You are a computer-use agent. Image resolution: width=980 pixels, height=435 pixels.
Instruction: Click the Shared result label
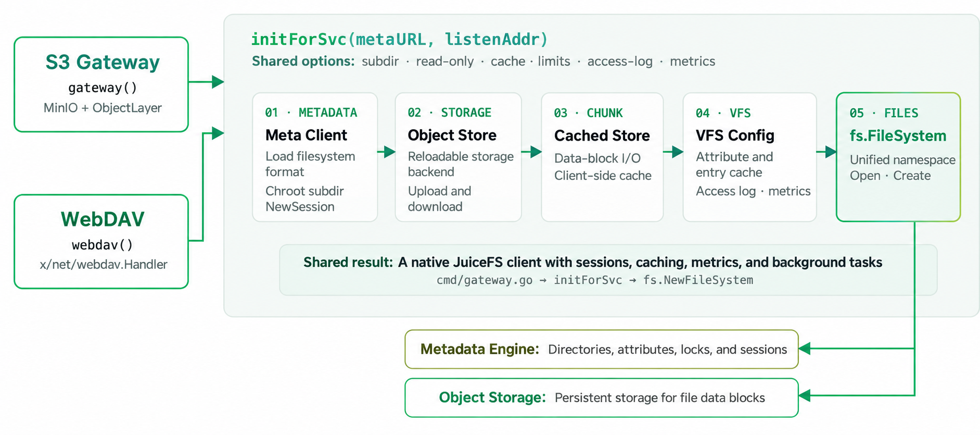348,262
